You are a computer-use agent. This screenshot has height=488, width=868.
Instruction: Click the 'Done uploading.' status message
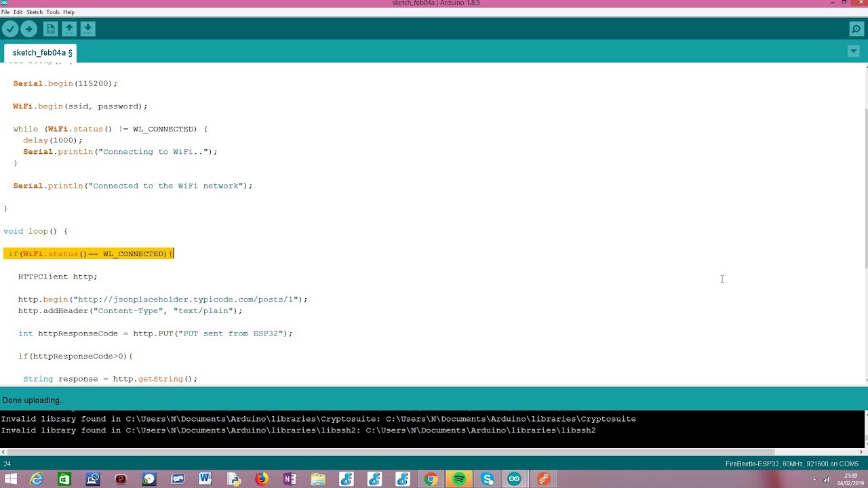pos(32,400)
